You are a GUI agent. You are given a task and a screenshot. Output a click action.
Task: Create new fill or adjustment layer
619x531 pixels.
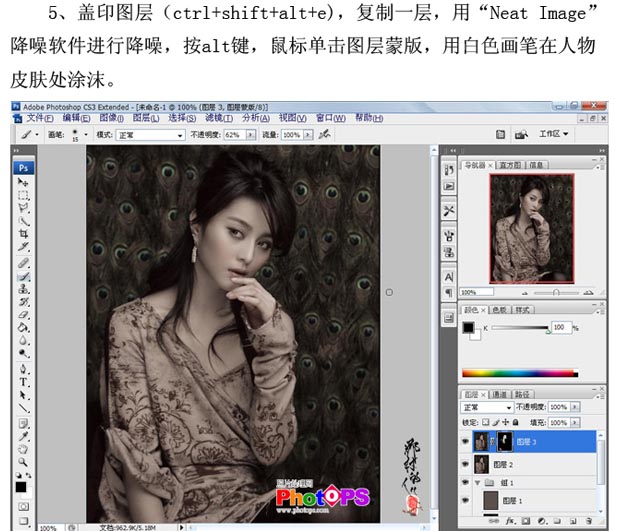542,521
